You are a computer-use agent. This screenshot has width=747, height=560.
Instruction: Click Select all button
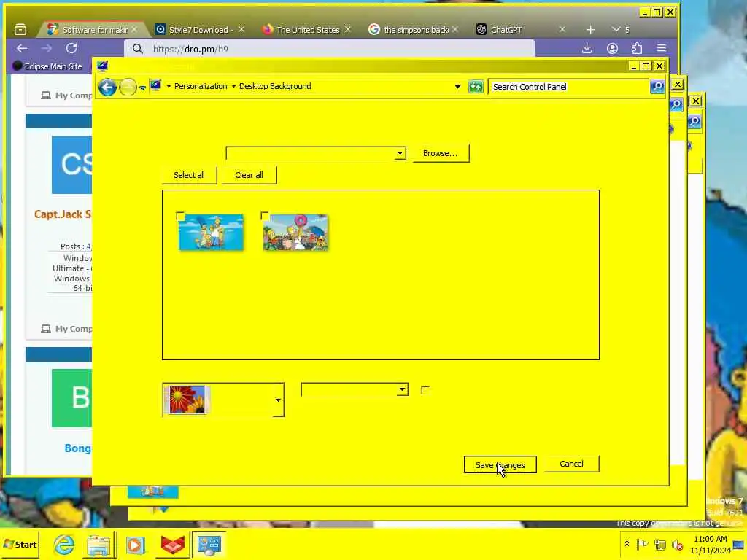click(189, 175)
